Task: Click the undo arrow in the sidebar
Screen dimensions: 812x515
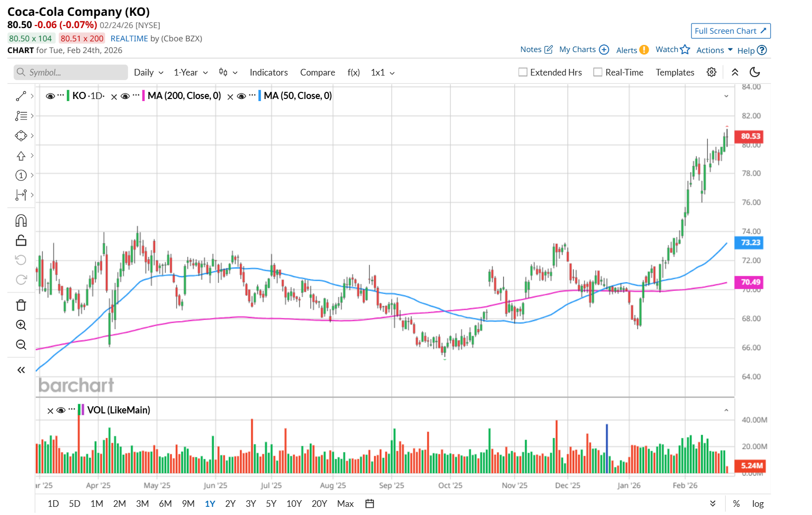Action: pyautogui.click(x=21, y=260)
